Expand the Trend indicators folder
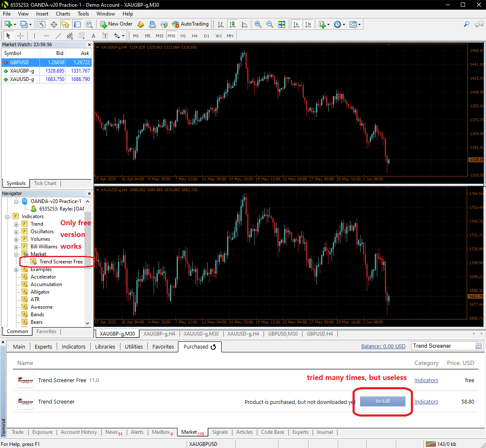Viewport: 486px width, 448px height. (x=16, y=224)
